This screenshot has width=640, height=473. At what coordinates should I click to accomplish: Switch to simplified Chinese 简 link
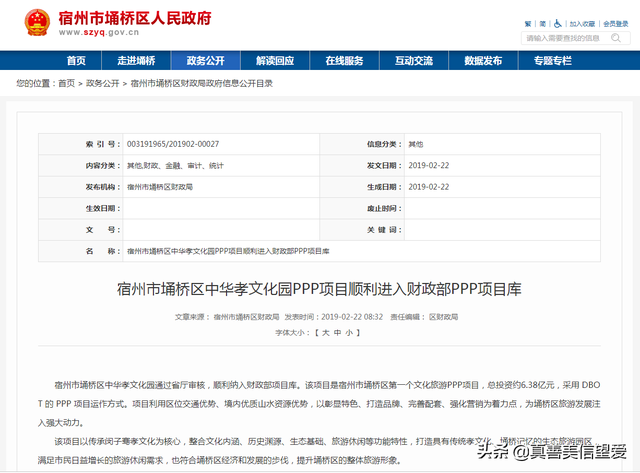click(x=542, y=24)
